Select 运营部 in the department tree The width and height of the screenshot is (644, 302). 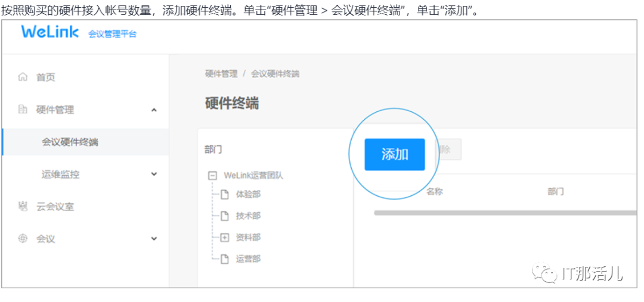248,259
